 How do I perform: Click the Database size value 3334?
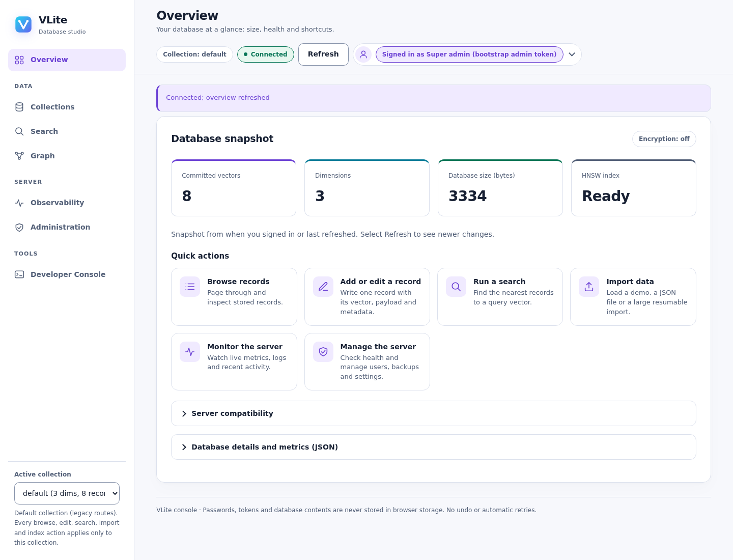click(x=467, y=196)
